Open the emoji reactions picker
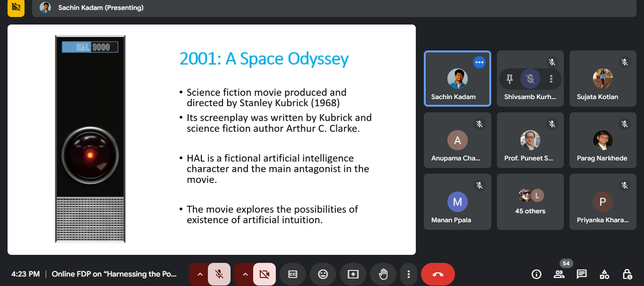 click(323, 274)
